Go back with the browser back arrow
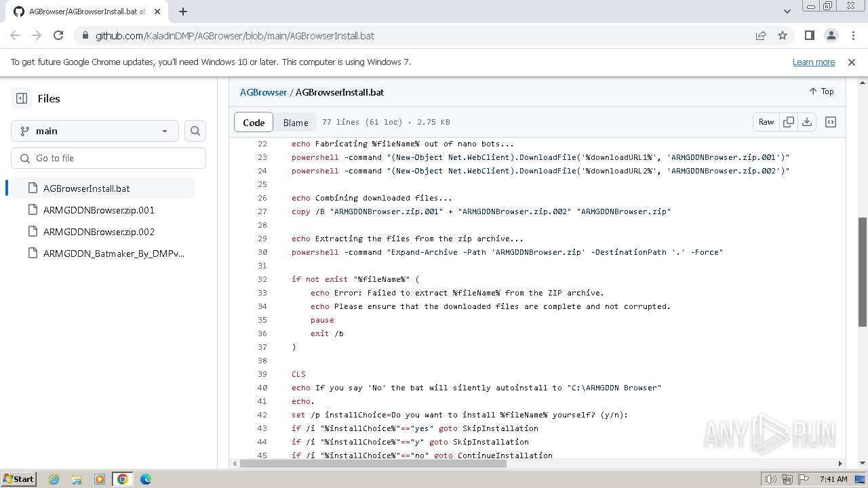 tap(15, 35)
